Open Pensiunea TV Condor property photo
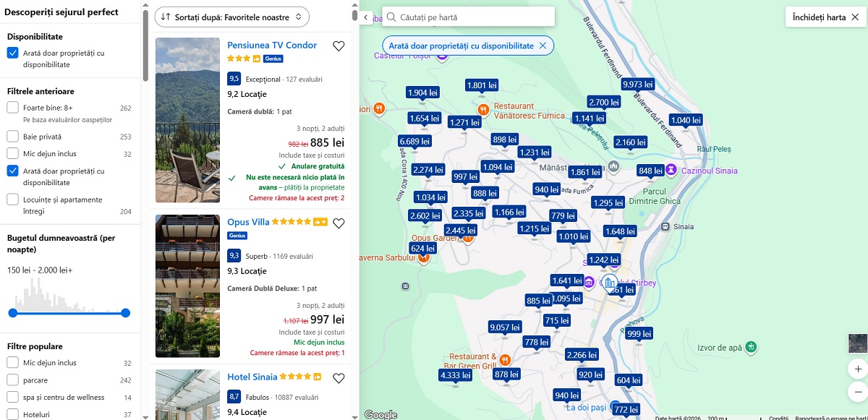This screenshot has height=420, width=868. click(x=187, y=120)
